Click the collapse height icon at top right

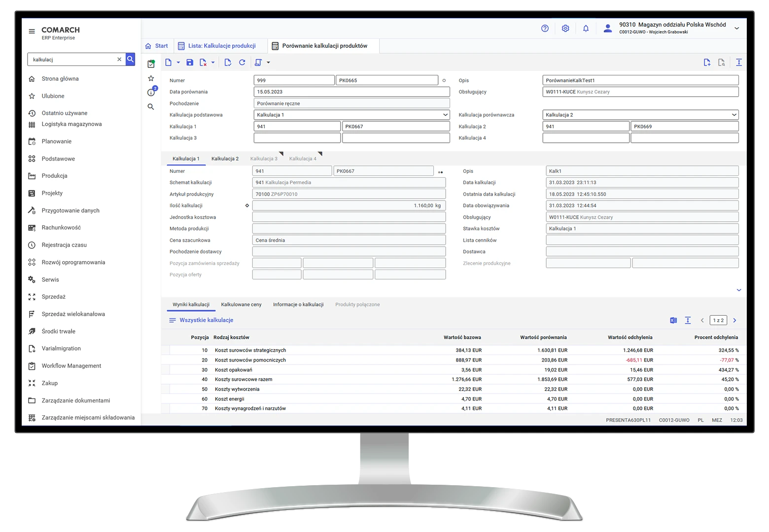739,63
